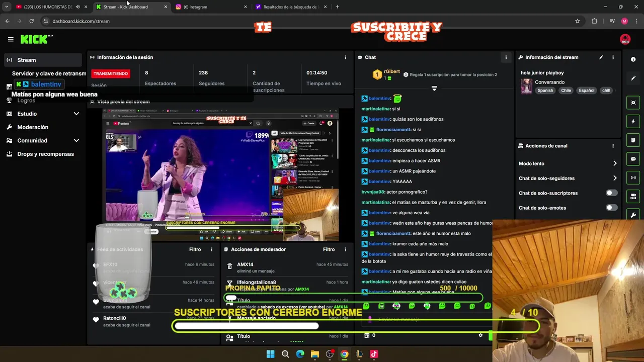
Task: Open Windows Start menu
Action: (x=270, y=354)
